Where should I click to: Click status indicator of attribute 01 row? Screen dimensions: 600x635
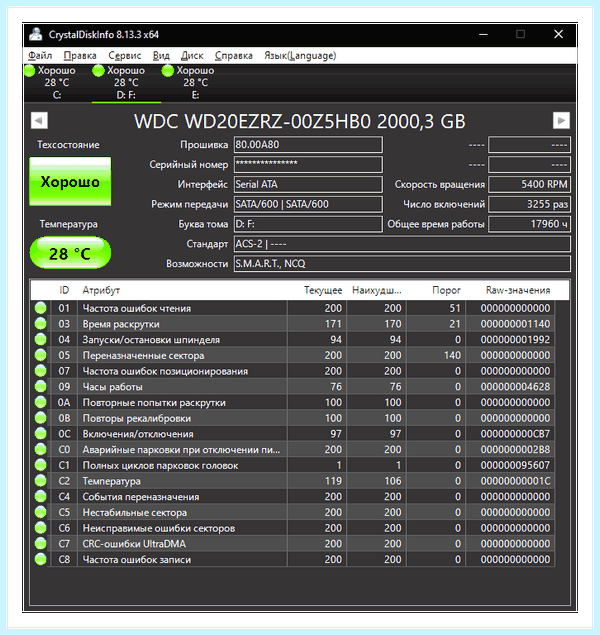click(40, 308)
